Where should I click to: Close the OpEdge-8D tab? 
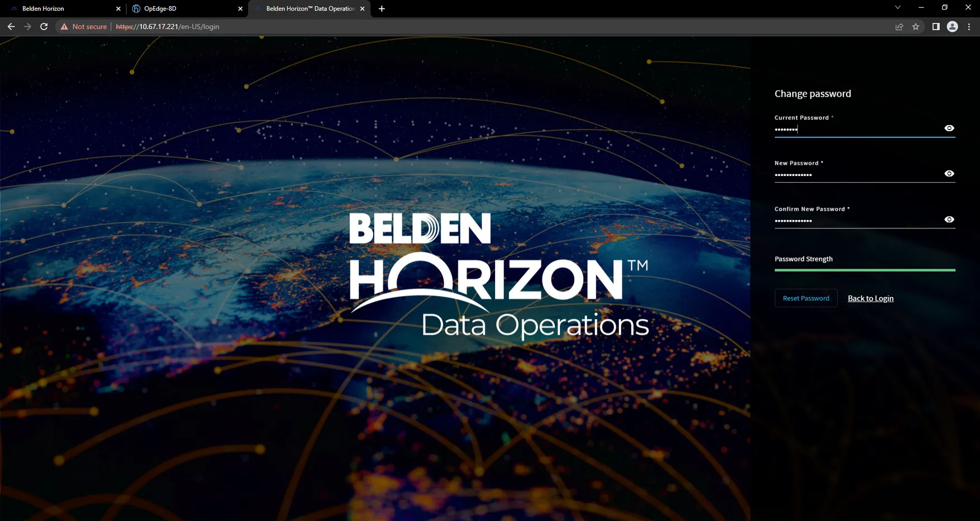pyautogui.click(x=240, y=9)
